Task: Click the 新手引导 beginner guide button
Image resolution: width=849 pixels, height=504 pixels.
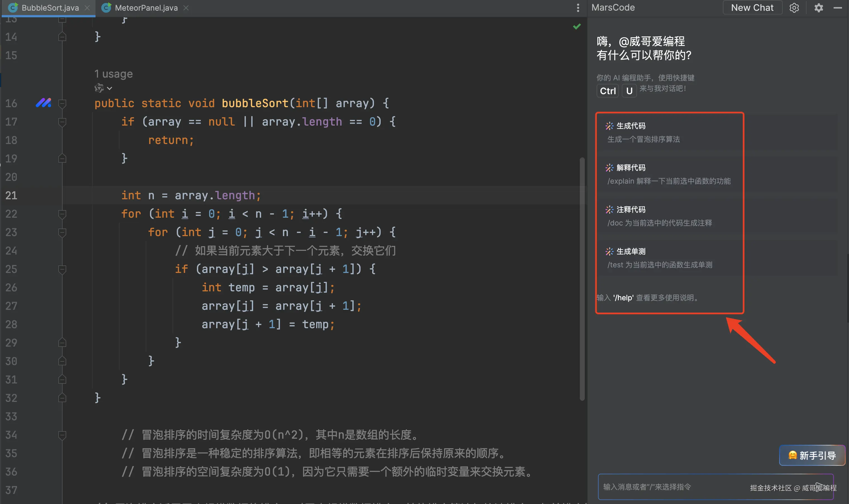Action: (812, 455)
